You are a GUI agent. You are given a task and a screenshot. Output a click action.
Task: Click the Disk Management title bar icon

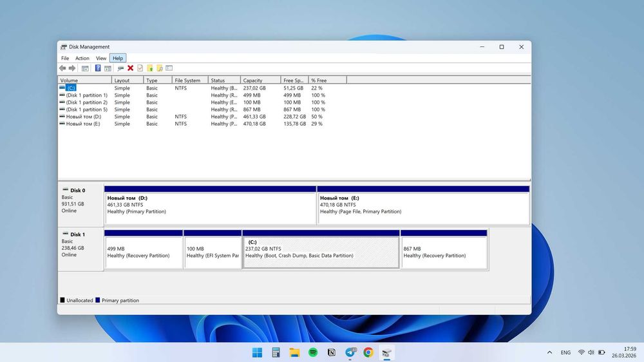(64, 47)
